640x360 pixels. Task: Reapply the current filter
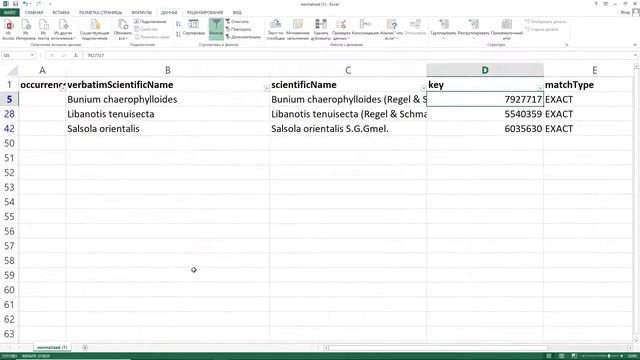pyautogui.click(x=238, y=29)
